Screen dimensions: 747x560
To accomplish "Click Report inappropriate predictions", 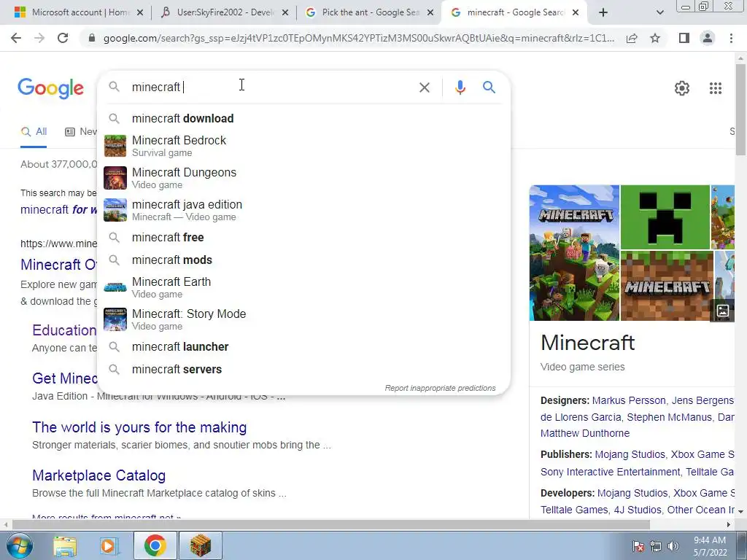I will tap(440, 388).
